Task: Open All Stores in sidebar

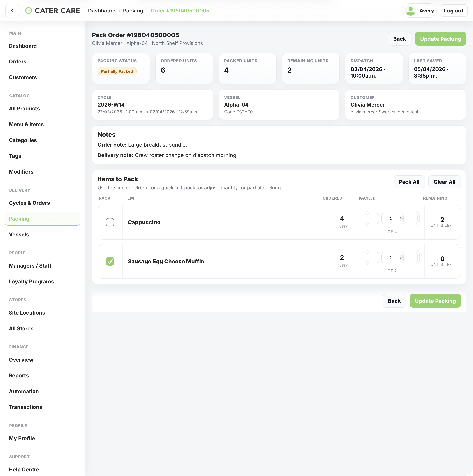Action: [x=21, y=329]
